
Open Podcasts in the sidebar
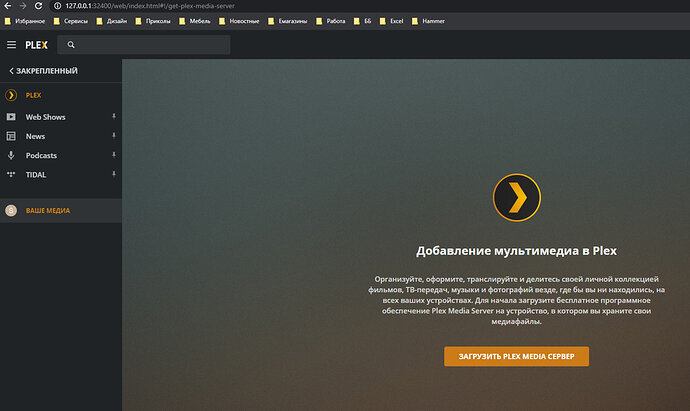tap(41, 155)
